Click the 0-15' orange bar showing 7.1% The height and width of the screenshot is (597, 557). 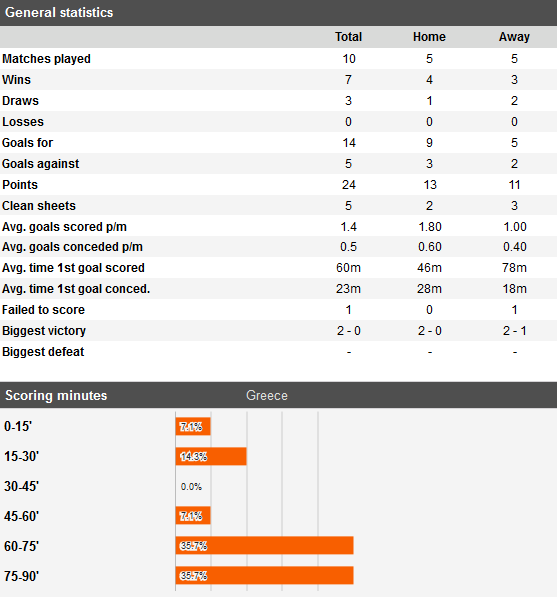(x=193, y=426)
